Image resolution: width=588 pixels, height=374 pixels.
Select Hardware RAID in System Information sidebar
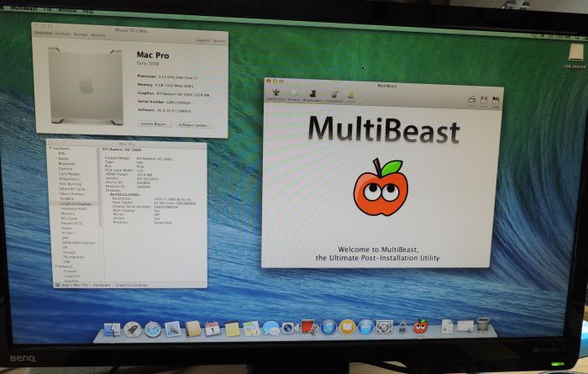click(x=74, y=208)
